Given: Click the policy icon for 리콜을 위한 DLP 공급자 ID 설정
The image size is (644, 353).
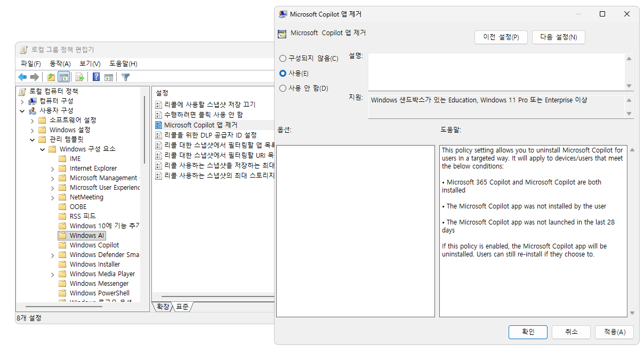Looking at the screenshot, I should [x=158, y=135].
